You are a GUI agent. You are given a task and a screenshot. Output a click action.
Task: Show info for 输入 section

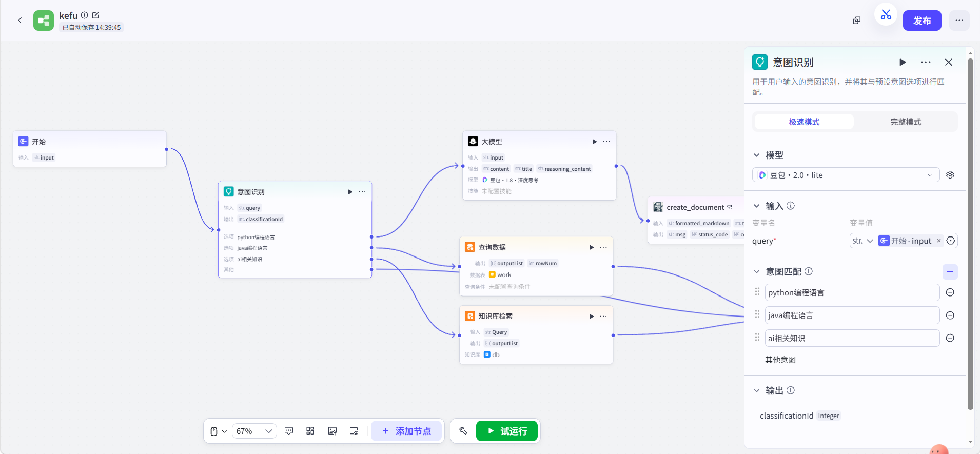coord(791,206)
